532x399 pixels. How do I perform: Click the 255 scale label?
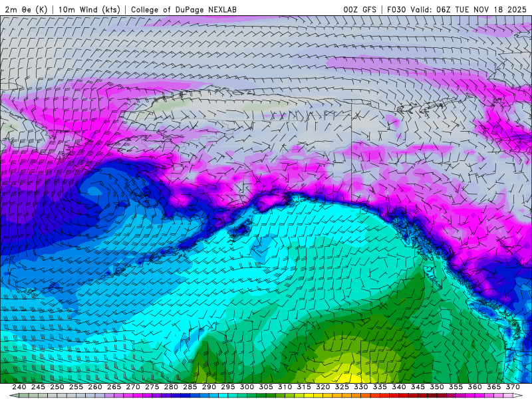point(76,387)
